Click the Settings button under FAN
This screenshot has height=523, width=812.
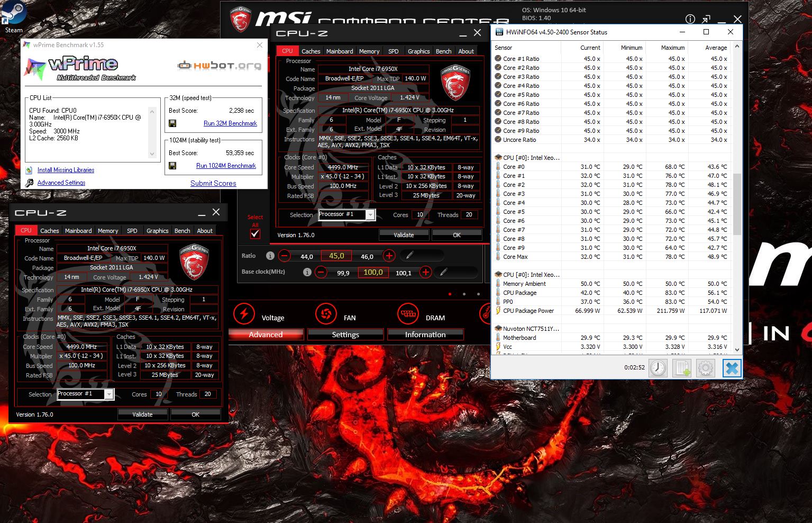345,335
